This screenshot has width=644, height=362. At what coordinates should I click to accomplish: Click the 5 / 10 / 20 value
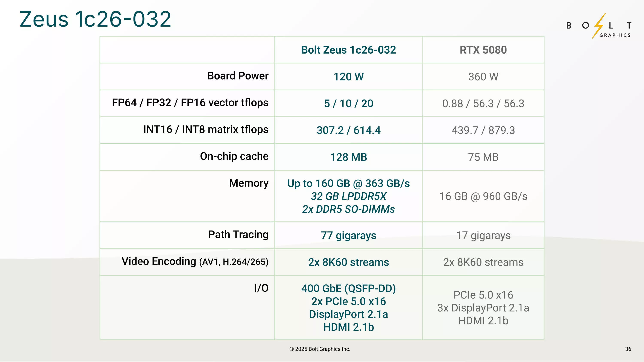coord(348,104)
